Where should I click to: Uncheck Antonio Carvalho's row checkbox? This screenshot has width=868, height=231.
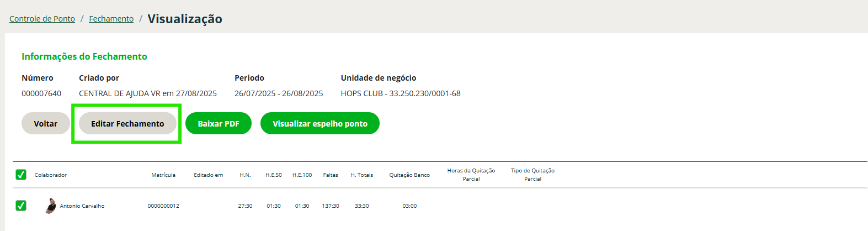click(x=21, y=206)
